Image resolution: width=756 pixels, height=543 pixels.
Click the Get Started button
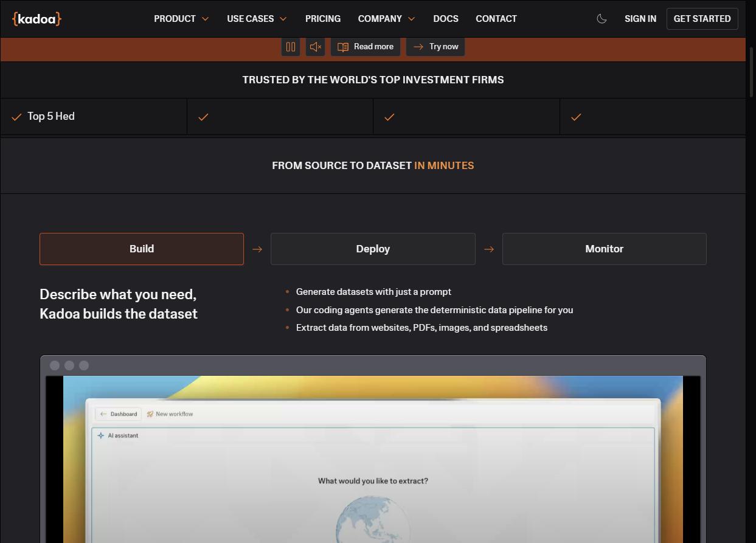702,19
